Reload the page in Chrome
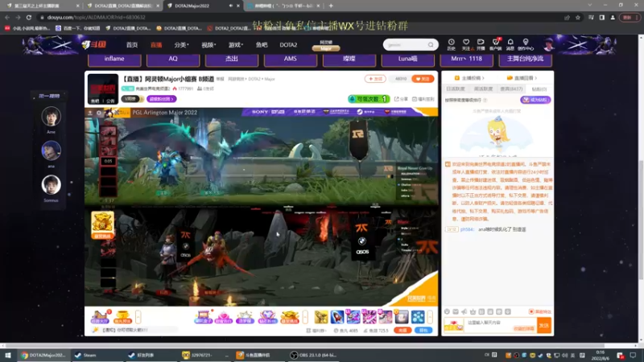 29,17
